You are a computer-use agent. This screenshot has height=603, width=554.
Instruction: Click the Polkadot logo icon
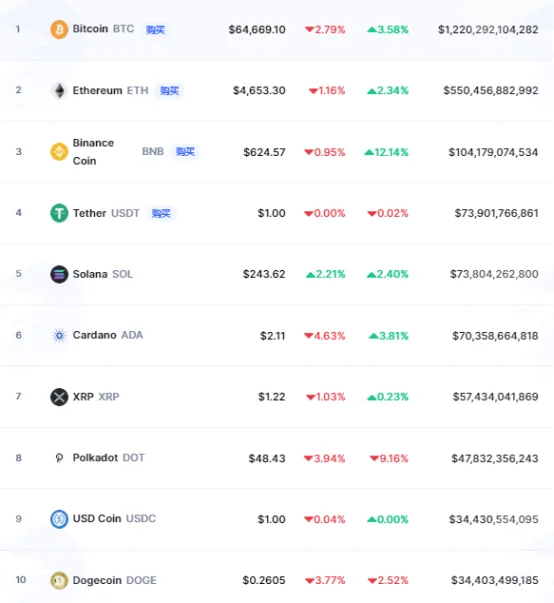(x=59, y=458)
